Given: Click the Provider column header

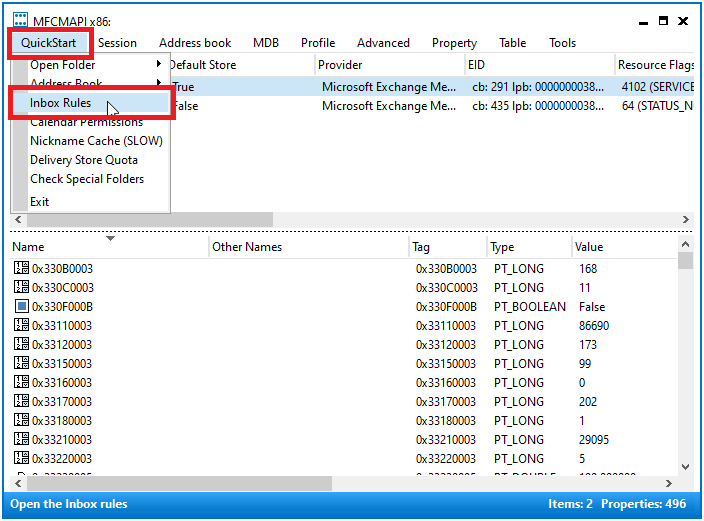Looking at the screenshot, I should click(340, 65).
